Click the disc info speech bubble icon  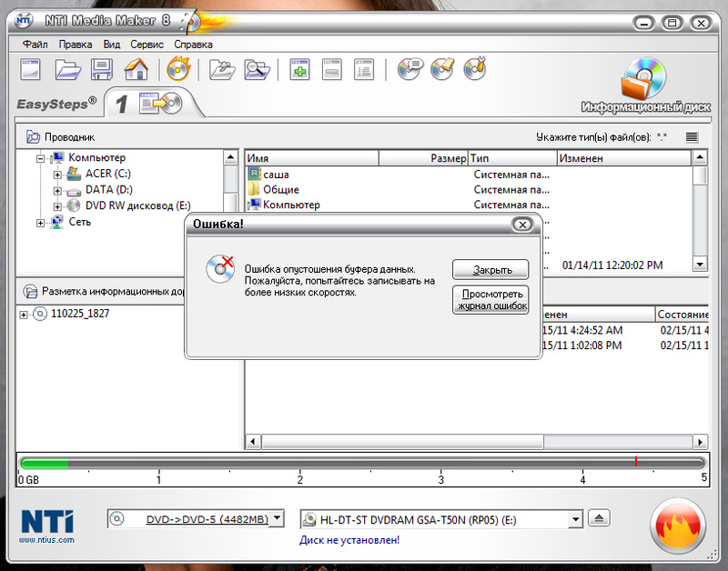(410, 69)
